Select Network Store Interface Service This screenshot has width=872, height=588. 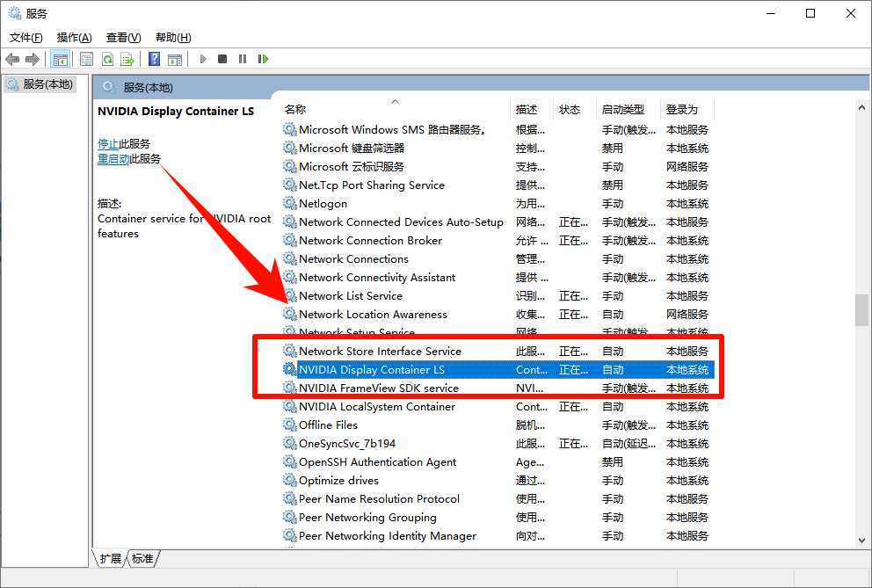[x=498, y=351]
